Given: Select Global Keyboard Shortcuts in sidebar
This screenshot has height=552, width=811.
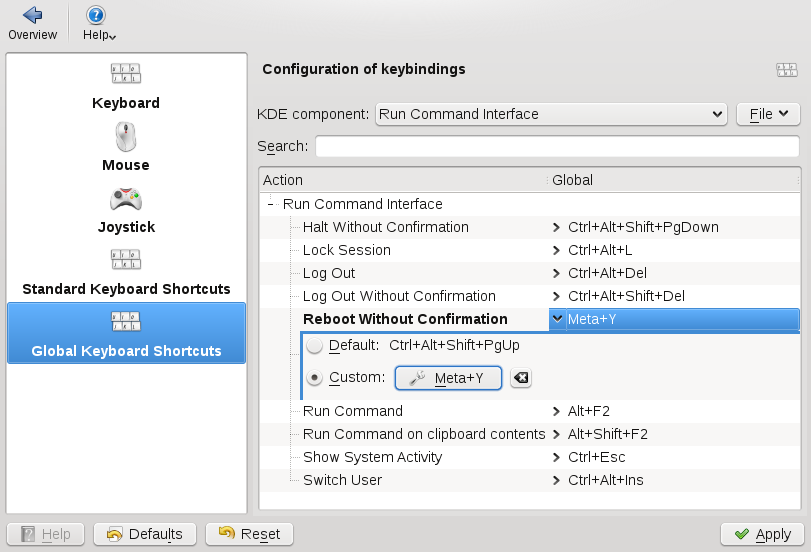Looking at the screenshot, I should click(126, 333).
